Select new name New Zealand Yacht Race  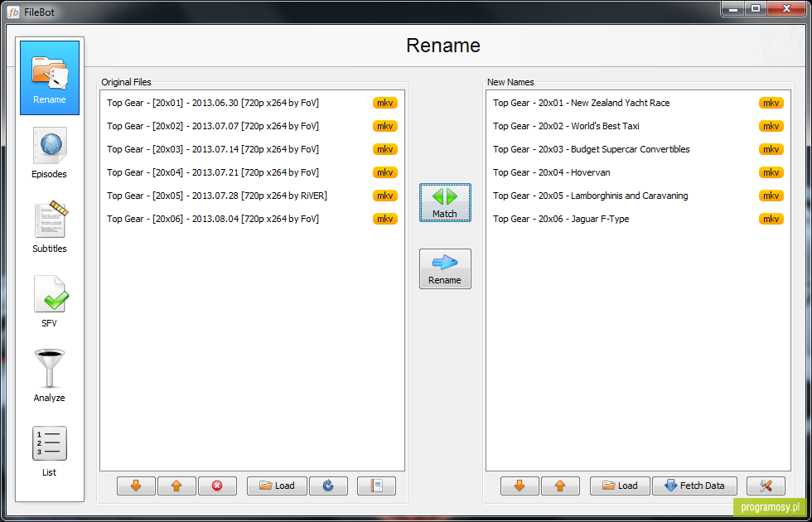click(x=639, y=103)
